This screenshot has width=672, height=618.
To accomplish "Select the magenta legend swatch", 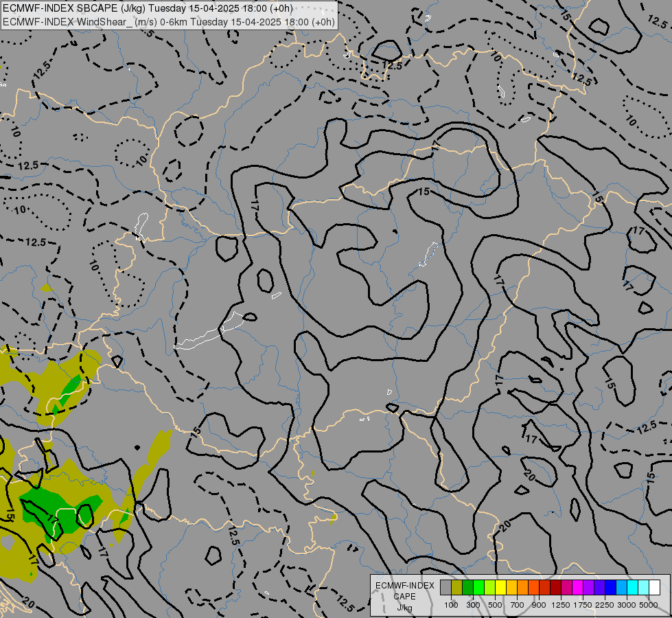I will pos(577,588).
